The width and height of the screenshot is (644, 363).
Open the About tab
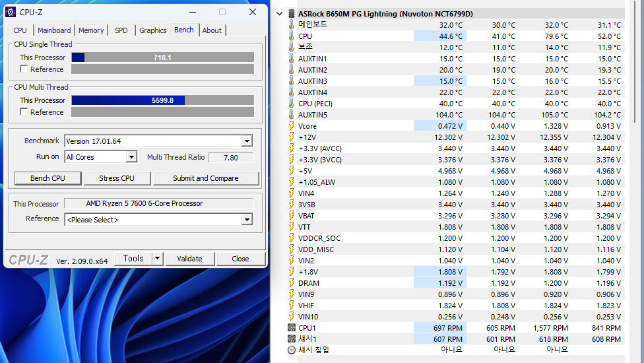coord(212,30)
